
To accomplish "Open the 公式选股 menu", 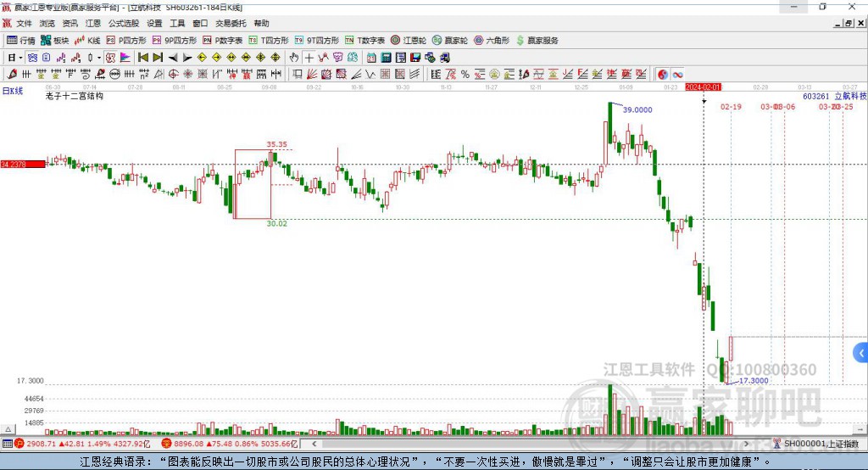I will 124,23.
